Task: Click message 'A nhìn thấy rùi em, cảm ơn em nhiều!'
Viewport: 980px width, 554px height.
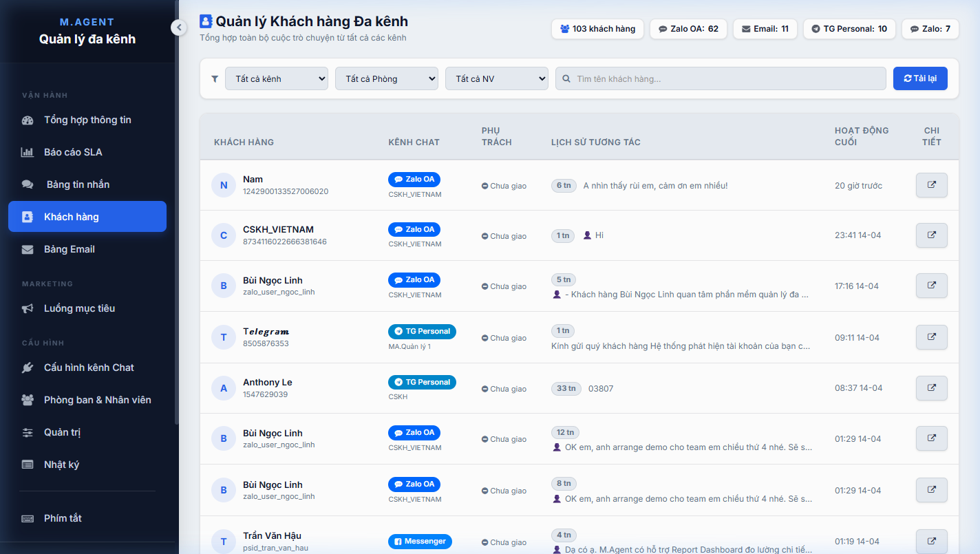Action: (x=655, y=186)
